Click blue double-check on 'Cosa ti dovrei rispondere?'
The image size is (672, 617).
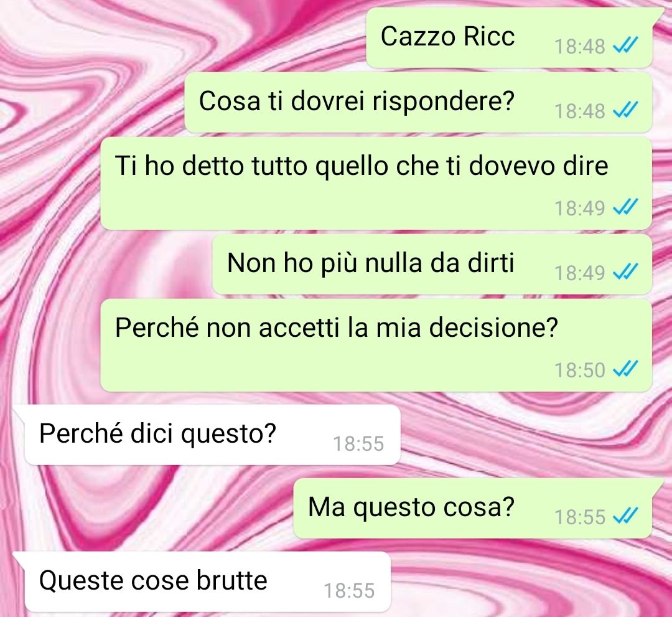click(x=625, y=110)
